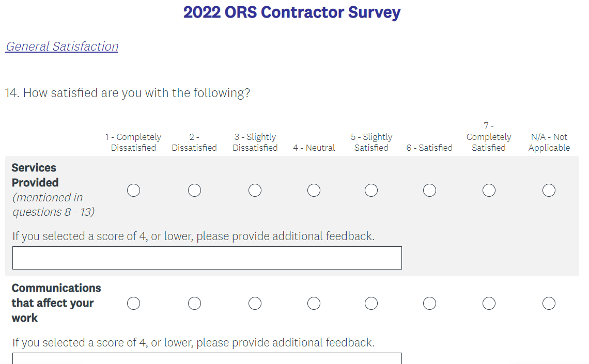This screenshot has width=589, height=364.
Task: Click the Services Provided feedback text box
Action: pos(207,258)
